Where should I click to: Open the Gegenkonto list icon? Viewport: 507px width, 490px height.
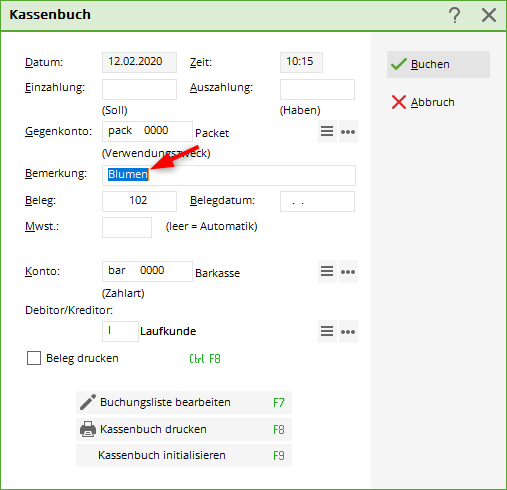(327, 131)
